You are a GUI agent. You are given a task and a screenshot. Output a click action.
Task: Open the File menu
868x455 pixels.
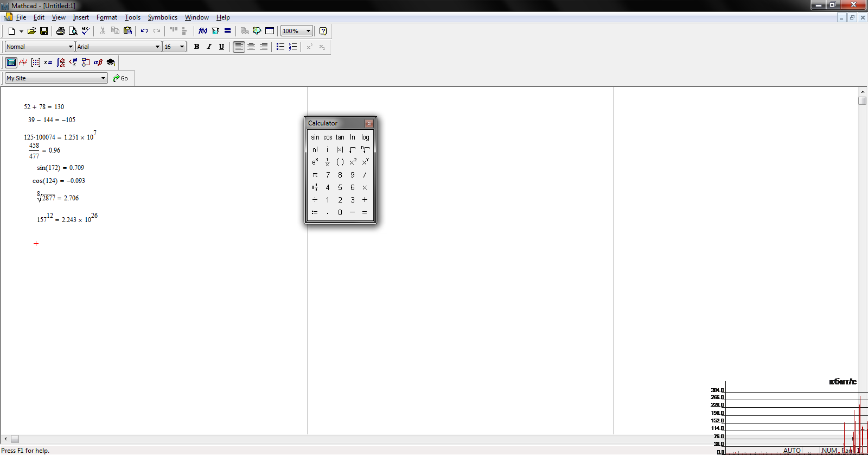tap(21, 17)
